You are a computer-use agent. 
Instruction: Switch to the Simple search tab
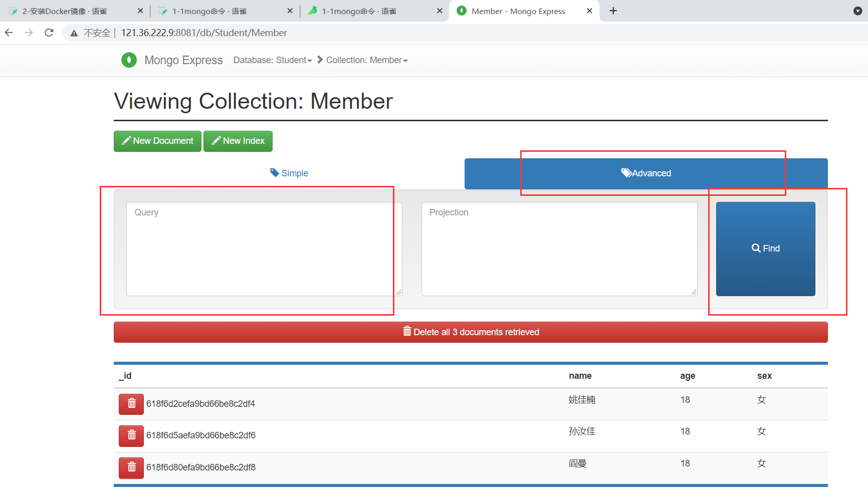point(289,173)
